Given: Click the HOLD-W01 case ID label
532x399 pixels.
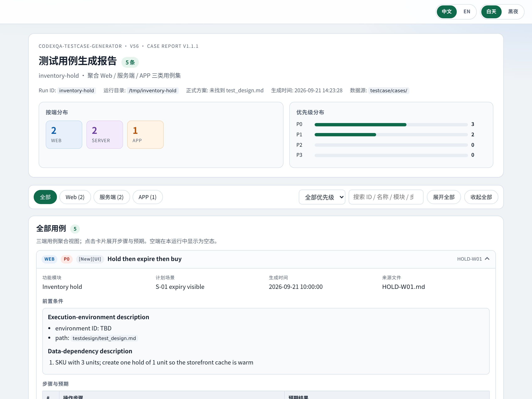Looking at the screenshot, I should pyautogui.click(x=469, y=259).
